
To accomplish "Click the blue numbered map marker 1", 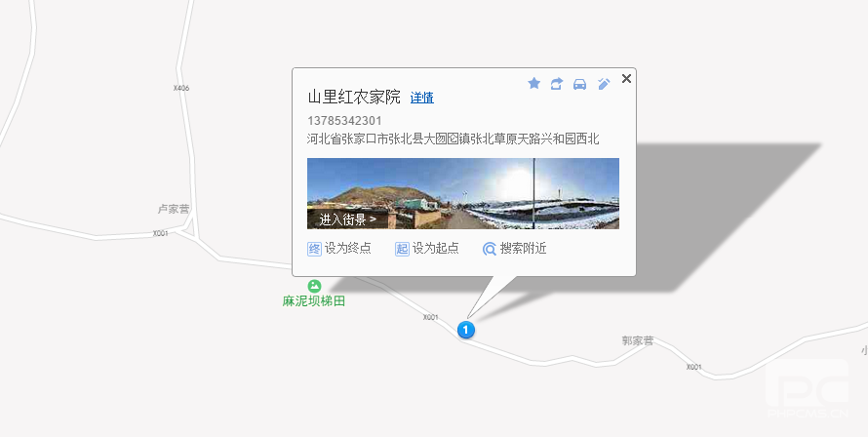I will pyautogui.click(x=466, y=330).
